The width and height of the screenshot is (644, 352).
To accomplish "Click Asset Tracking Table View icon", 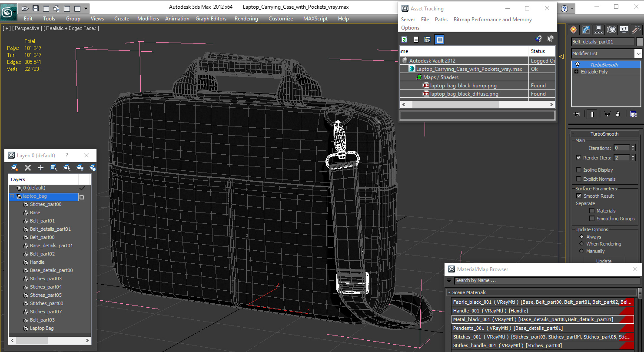I will (x=439, y=40).
